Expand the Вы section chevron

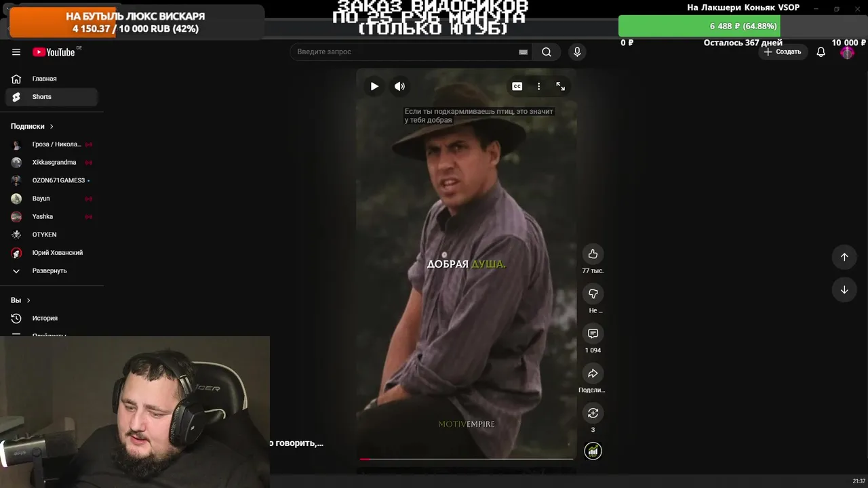click(28, 300)
